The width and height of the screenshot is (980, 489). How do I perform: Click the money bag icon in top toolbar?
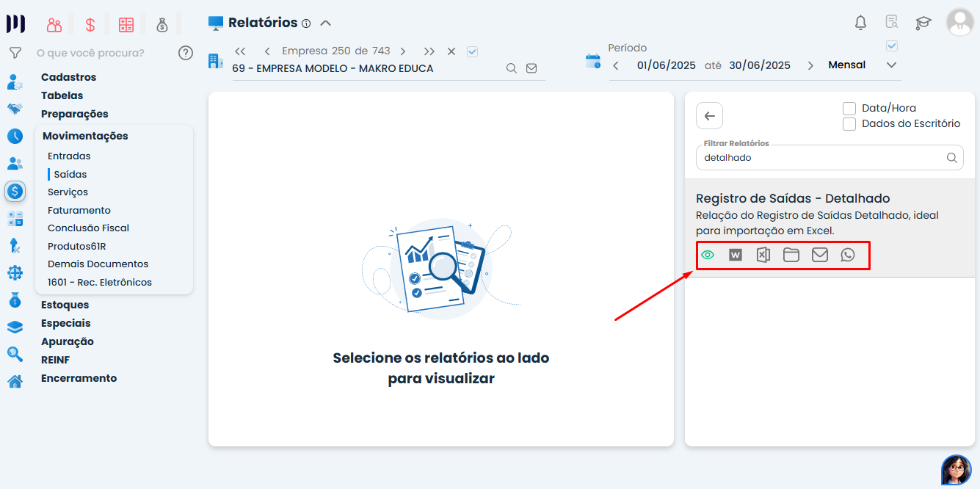[162, 23]
